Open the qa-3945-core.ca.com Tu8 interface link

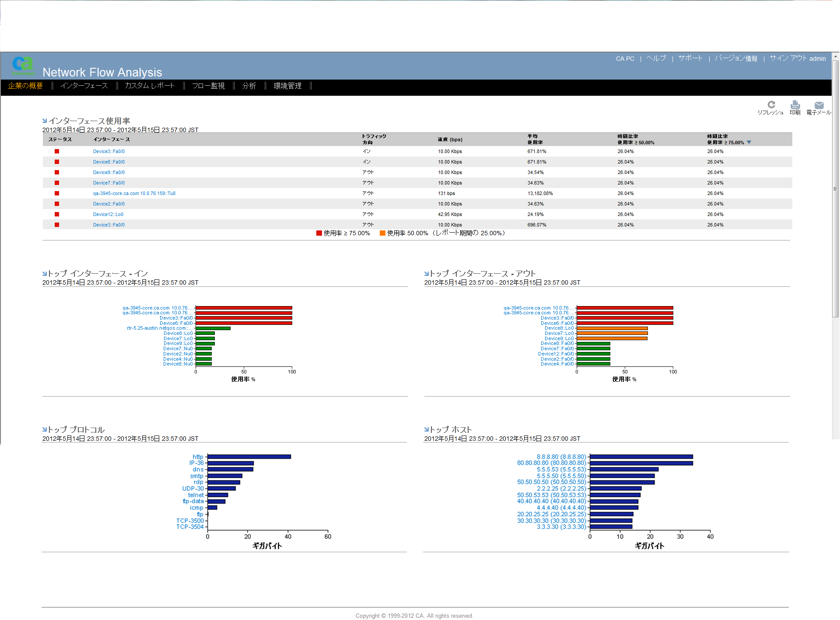(x=134, y=193)
